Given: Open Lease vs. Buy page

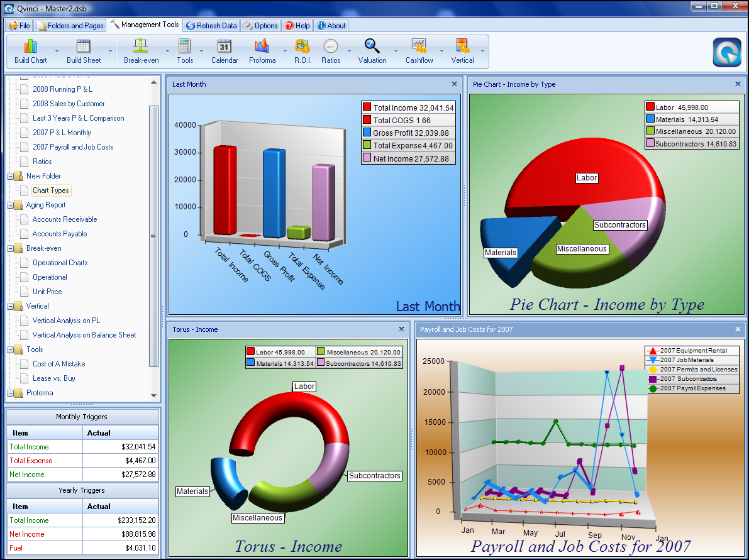Looking at the screenshot, I should (54, 378).
